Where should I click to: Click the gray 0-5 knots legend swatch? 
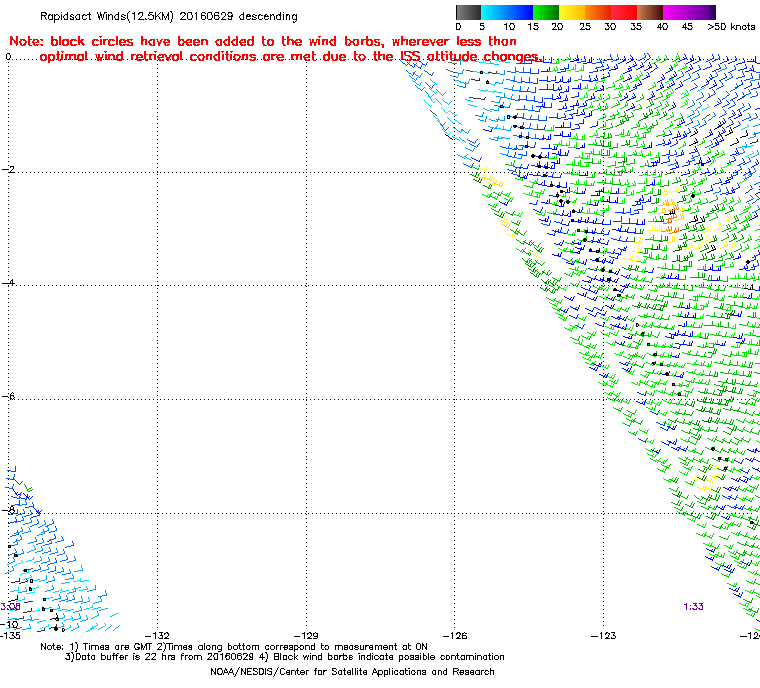tap(468, 12)
